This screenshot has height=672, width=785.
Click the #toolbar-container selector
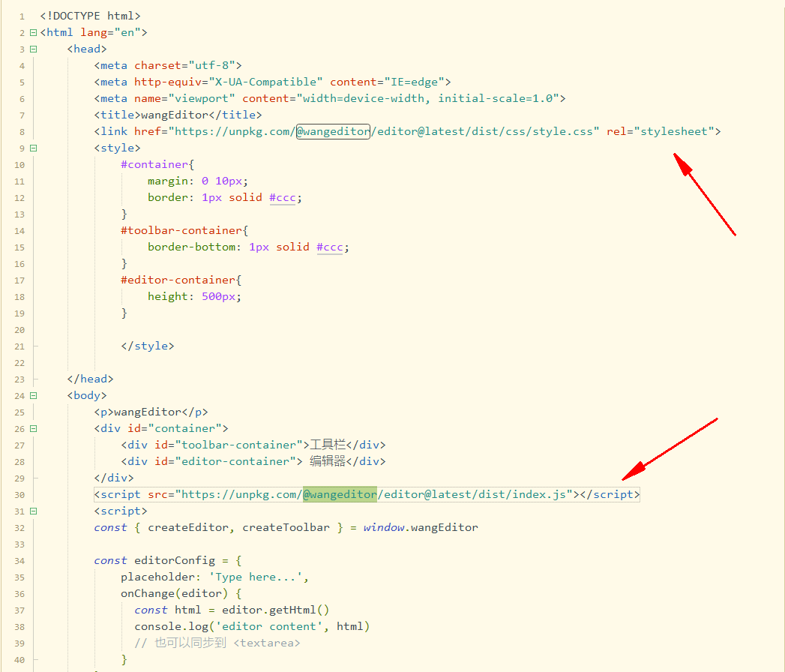click(x=181, y=231)
